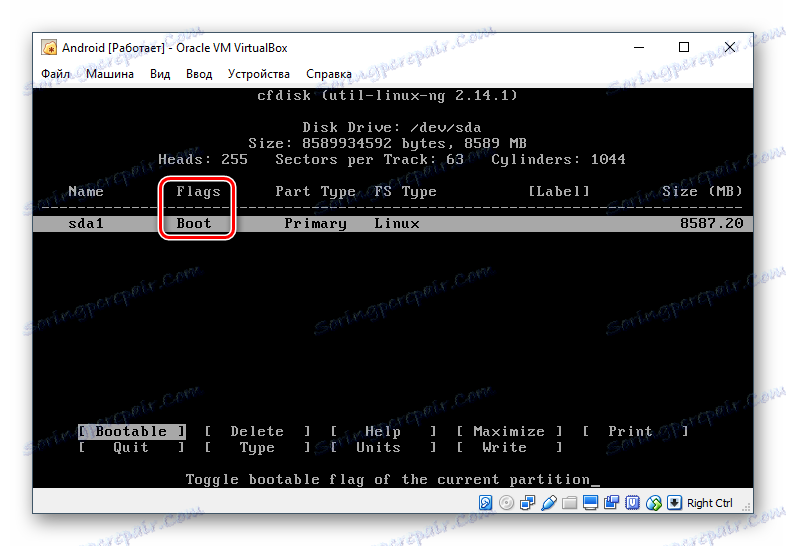Click the Primary part type cell
Image resolution: width=786 pixels, height=546 pixels.
pyautogui.click(x=315, y=224)
